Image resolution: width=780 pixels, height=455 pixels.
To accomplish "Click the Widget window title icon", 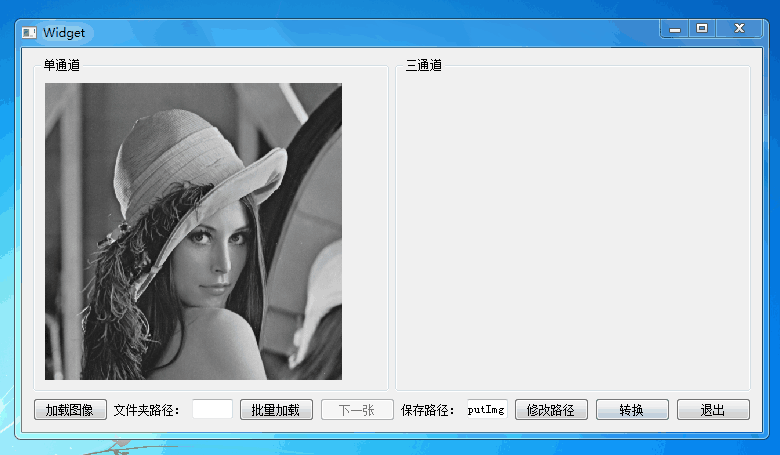I will pyautogui.click(x=29, y=33).
